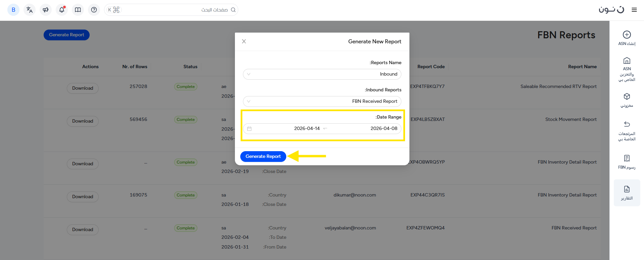Click the calendar icon in date range

(x=249, y=129)
